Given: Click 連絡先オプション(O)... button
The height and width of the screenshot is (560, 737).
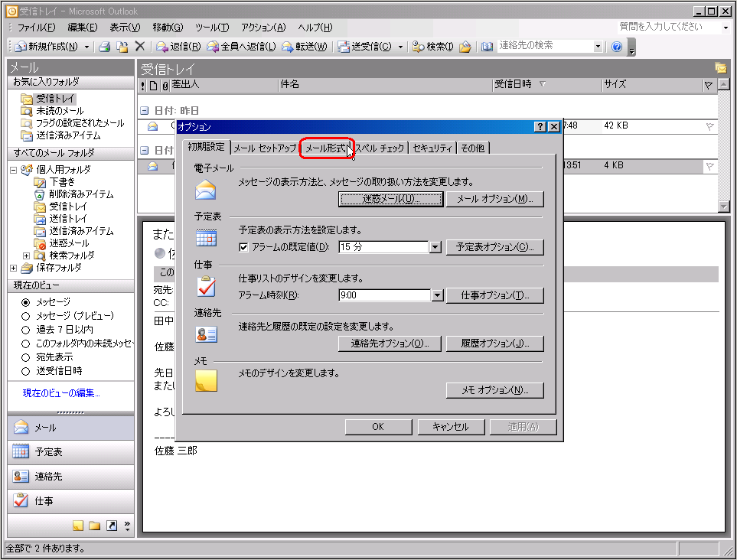Looking at the screenshot, I should 390,343.
